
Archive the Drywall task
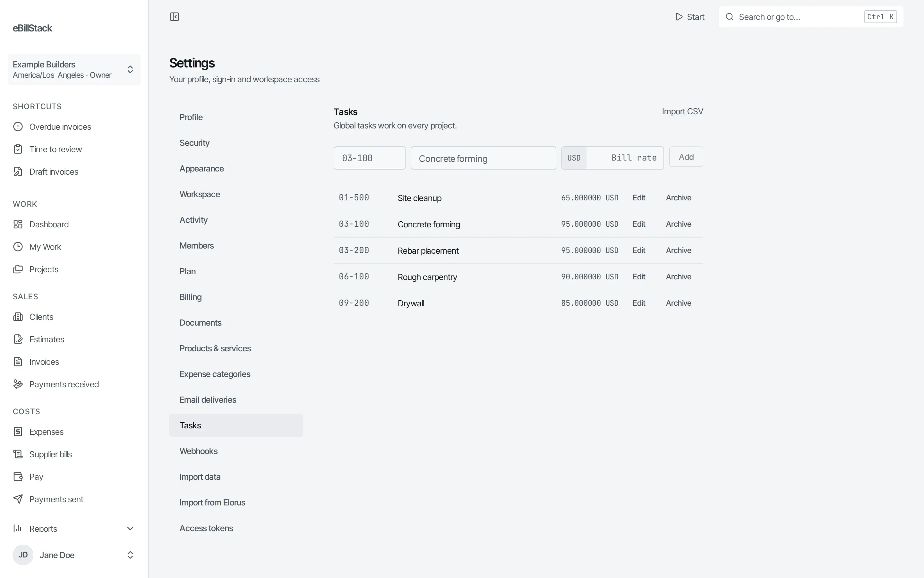pyautogui.click(x=679, y=303)
